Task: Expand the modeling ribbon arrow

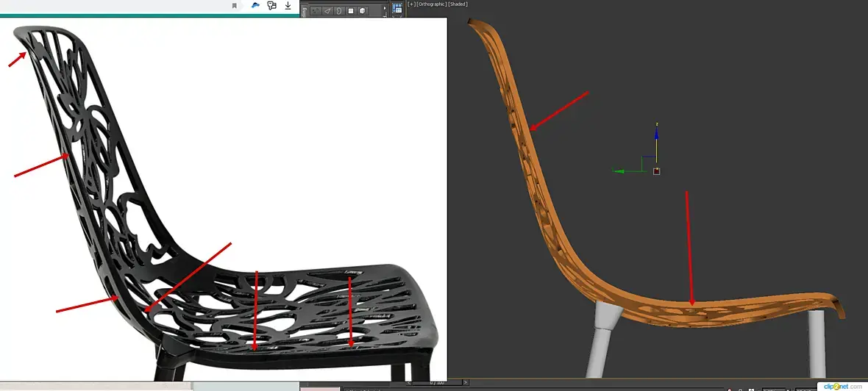Action: click(x=385, y=8)
